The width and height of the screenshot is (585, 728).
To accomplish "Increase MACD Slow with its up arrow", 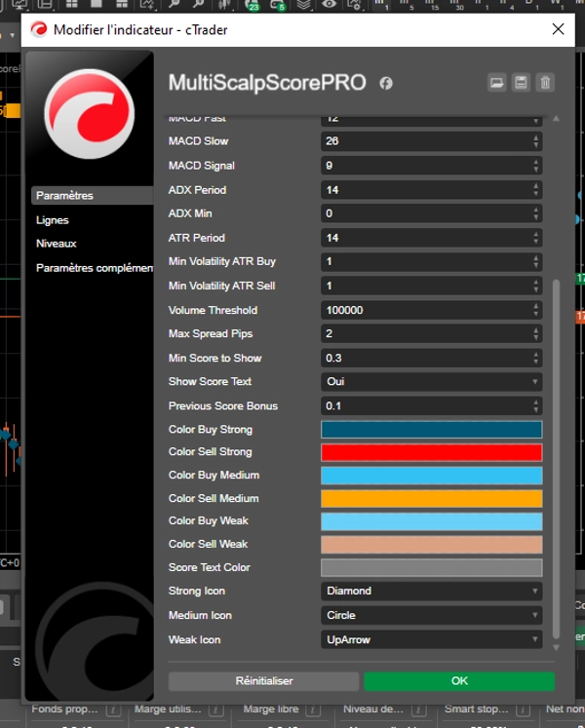I will pyautogui.click(x=535, y=137).
